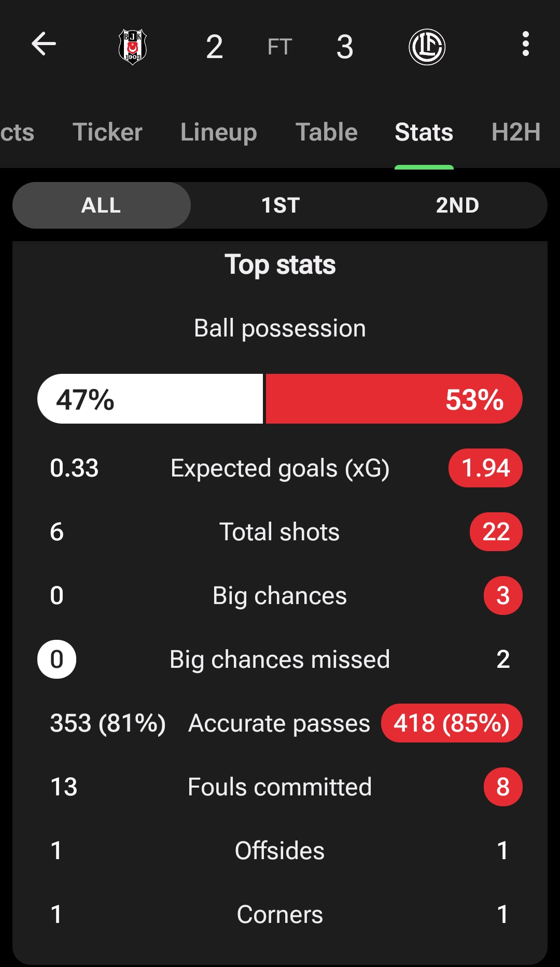The height and width of the screenshot is (967, 560).
Task: Tap the back arrow icon
Action: click(44, 44)
